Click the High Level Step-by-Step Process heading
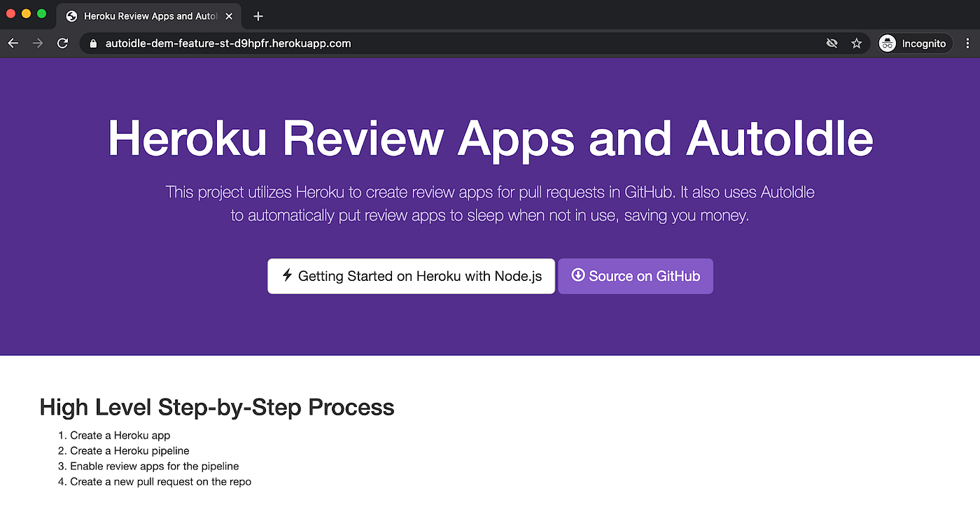The width and height of the screenshot is (980, 510). pyautogui.click(x=217, y=407)
